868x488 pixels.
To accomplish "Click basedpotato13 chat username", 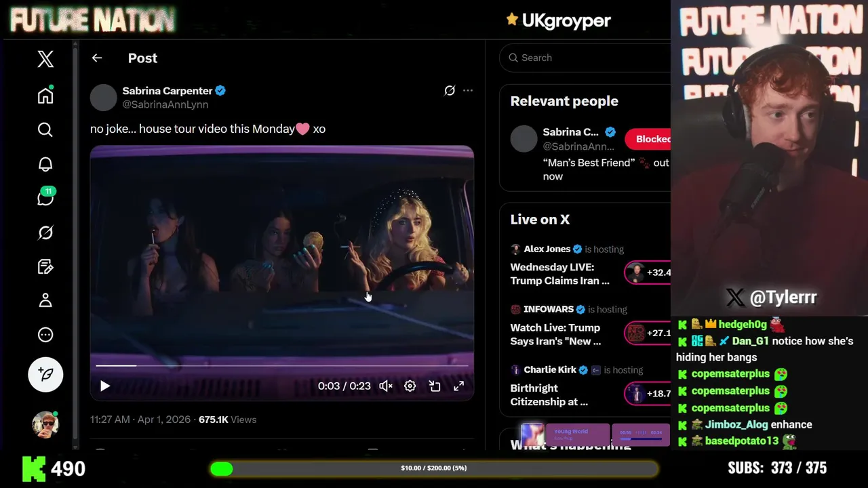I will (x=741, y=441).
